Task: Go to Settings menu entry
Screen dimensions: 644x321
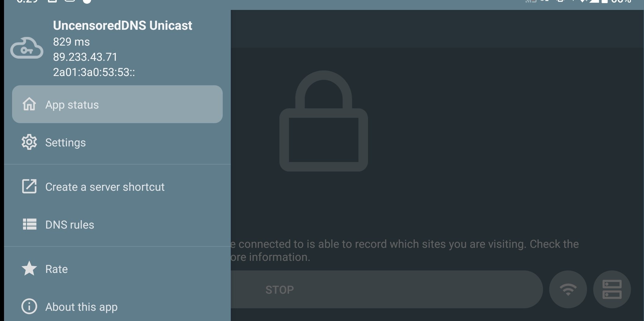Action: (117, 142)
